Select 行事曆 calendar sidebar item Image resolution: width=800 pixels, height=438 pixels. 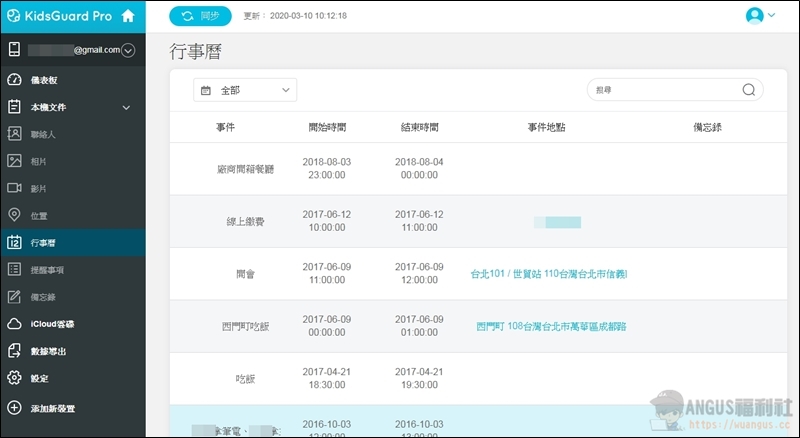42,242
